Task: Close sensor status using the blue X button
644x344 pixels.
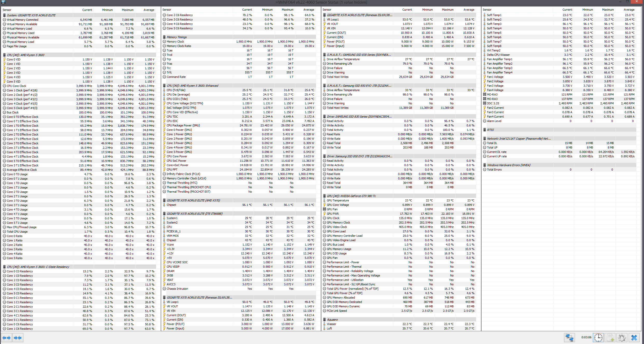Action: click(634, 338)
